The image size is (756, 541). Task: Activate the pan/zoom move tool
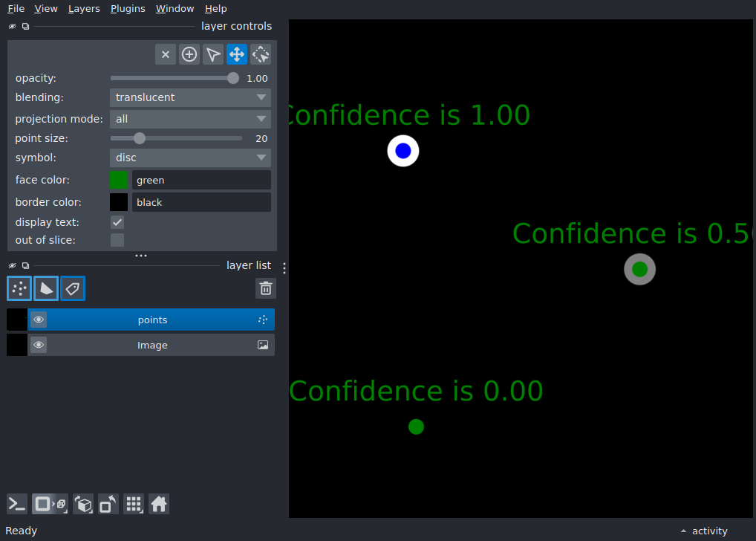click(x=237, y=54)
